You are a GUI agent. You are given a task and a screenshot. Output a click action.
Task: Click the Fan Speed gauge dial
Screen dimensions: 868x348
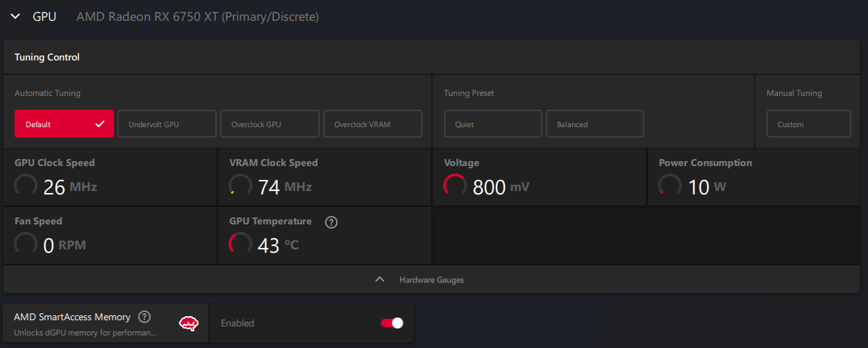(26, 243)
